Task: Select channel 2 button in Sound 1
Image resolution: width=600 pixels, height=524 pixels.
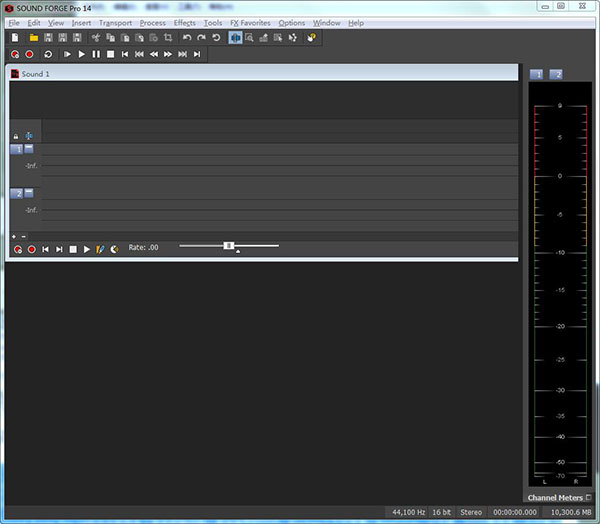Action: click(17, 194)
